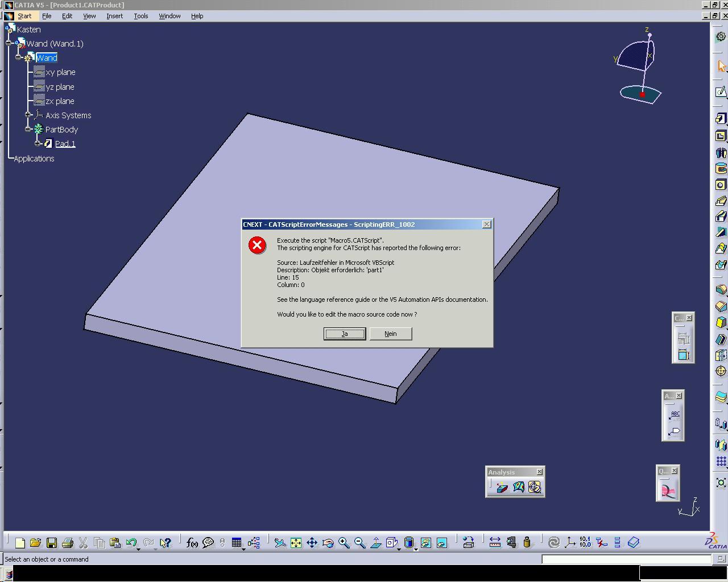This screenshot has height=582, width=728.
Task: Close the Analysis floating toolbar
Action: (x=540, y=472)
